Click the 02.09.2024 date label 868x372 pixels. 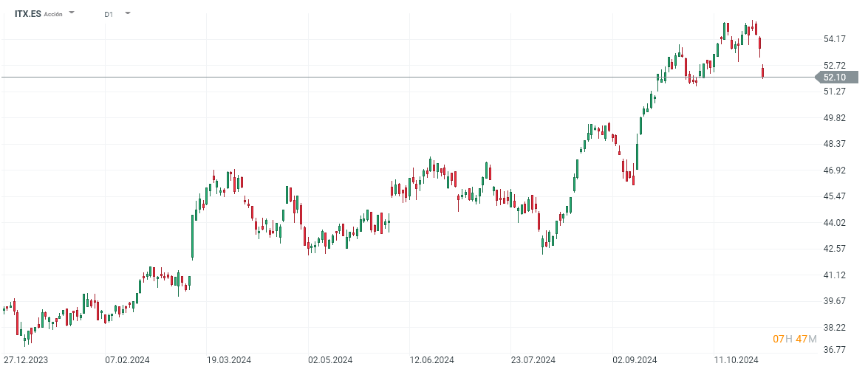pyautogui.click(x=636, y=361)
